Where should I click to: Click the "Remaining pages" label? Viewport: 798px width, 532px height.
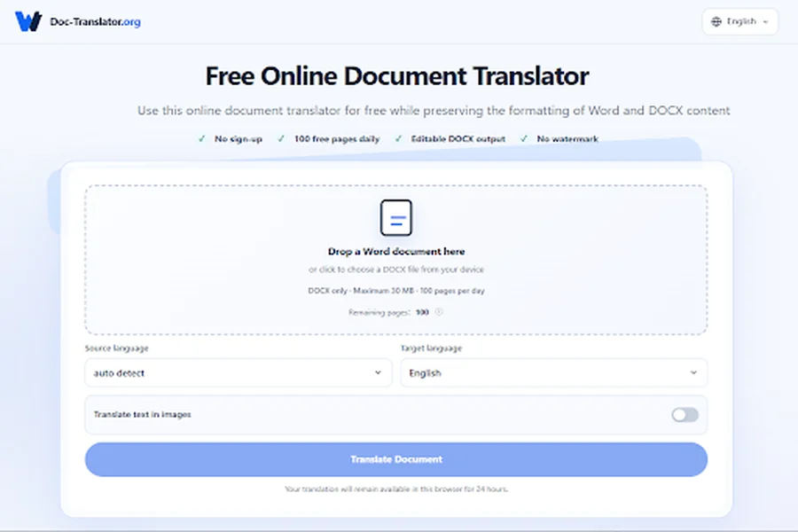point(379,313)
